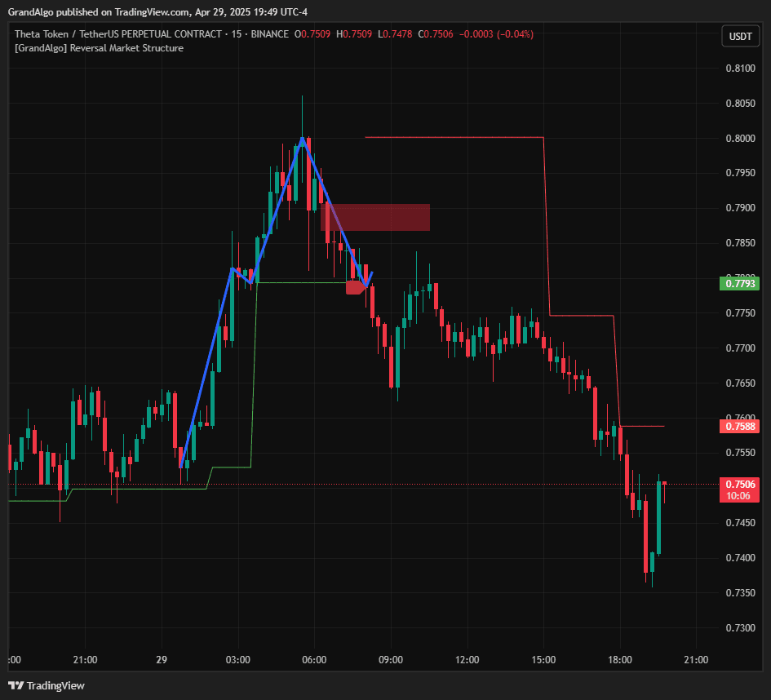The height and width of the screenshot is (700, 771).
Task: Click the 29 date marker on time axis
Action: (x=162, y=659)
